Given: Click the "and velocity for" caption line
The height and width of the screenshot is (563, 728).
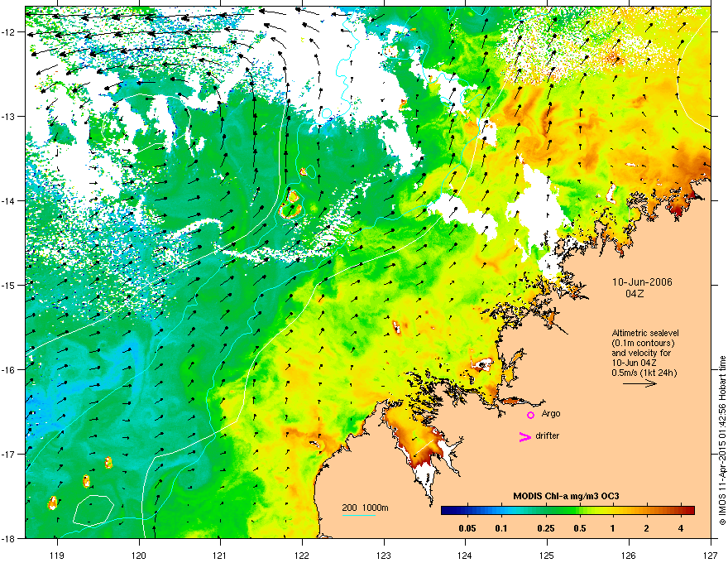Looking at the screenshot, I should click(x=641, y=353).
